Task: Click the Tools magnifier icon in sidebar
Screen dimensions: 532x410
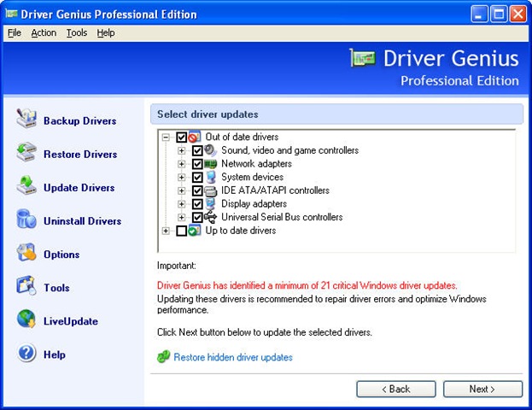Action: point(26,285)
